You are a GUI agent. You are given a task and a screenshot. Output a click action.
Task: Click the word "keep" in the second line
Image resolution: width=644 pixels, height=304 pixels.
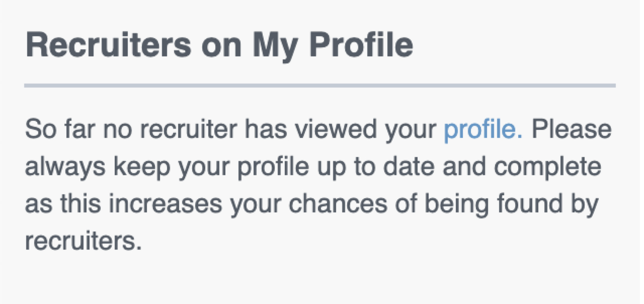click(129, 167)
